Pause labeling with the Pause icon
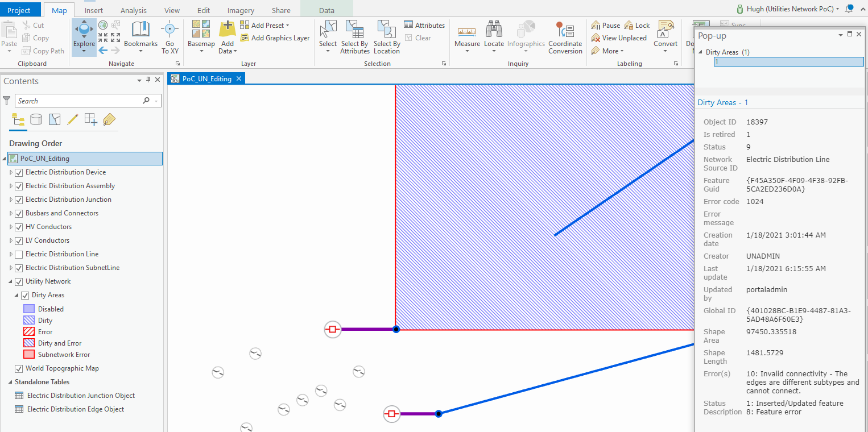 604,25
